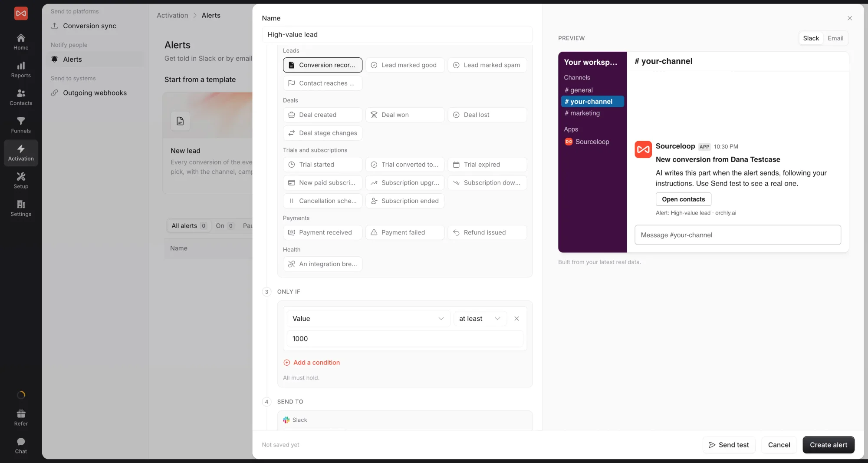This screenshot has width=868, height=463.
Task: Click the Create alert button
Action: 828,445
